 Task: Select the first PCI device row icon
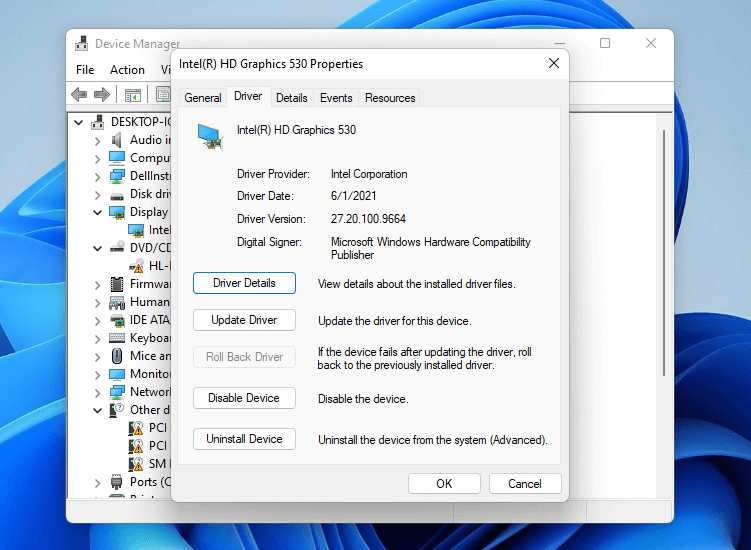point(136,428)
